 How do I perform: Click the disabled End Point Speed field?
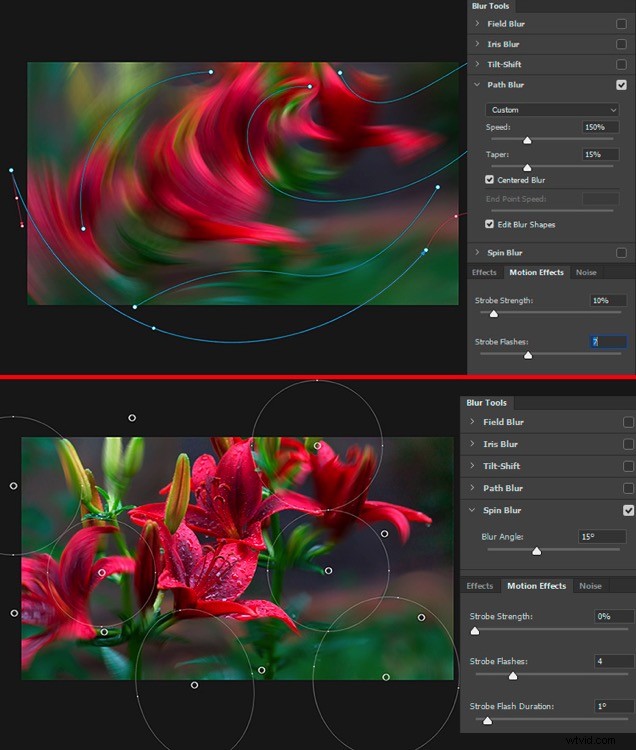tap(601, 199)
